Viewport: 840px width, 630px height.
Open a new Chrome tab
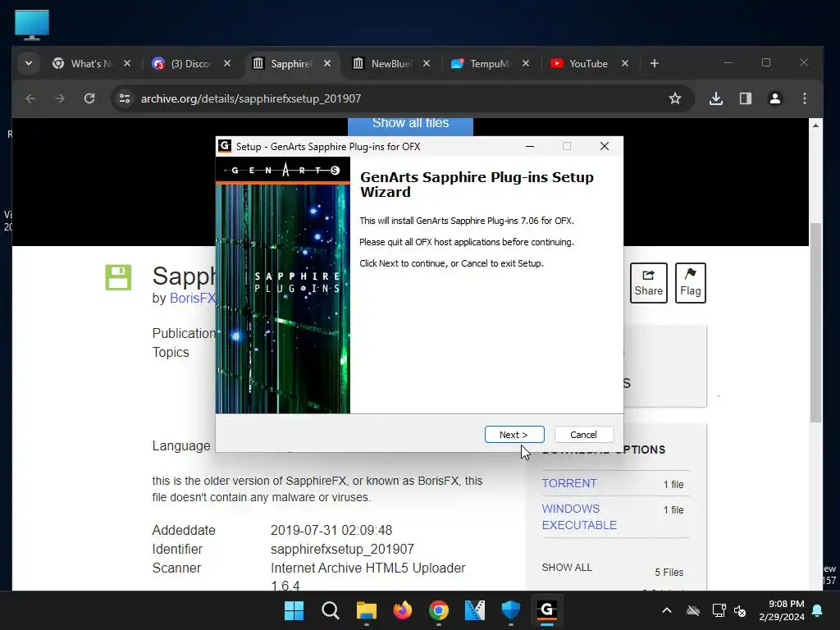click(x=654, y=64)
